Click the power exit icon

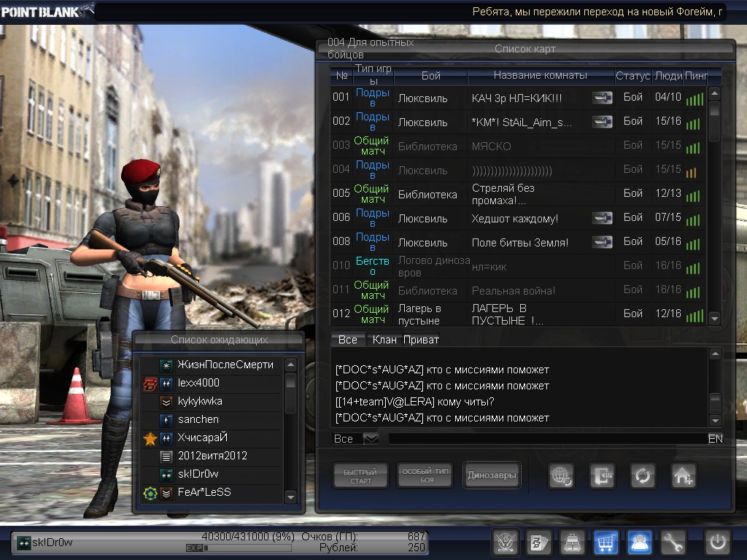(718, 542)
